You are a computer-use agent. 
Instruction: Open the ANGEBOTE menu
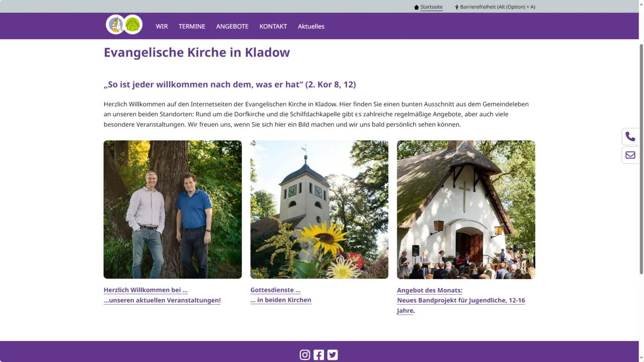(232, 26)
